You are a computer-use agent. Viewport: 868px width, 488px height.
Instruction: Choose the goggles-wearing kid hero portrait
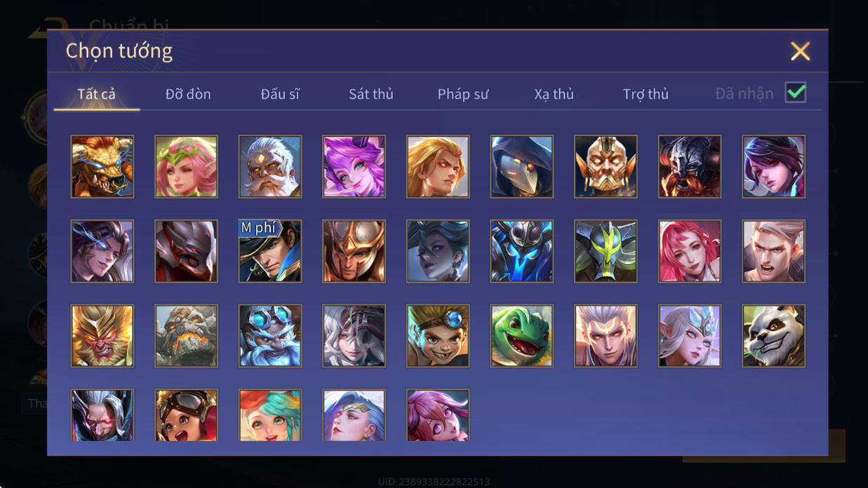(x=438, y=336)
